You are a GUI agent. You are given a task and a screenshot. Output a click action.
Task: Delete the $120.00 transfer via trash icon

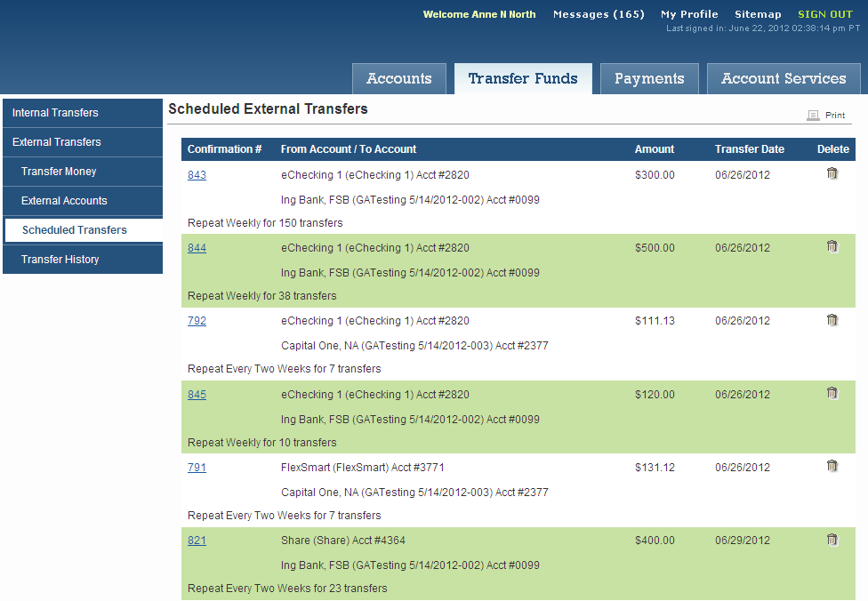click(x=832, y=393)
